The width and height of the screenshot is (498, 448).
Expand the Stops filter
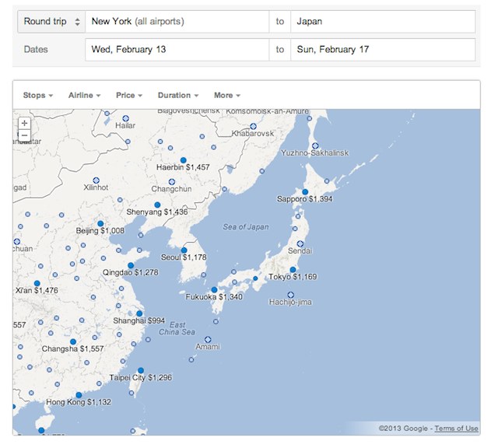tap(38, 95)
